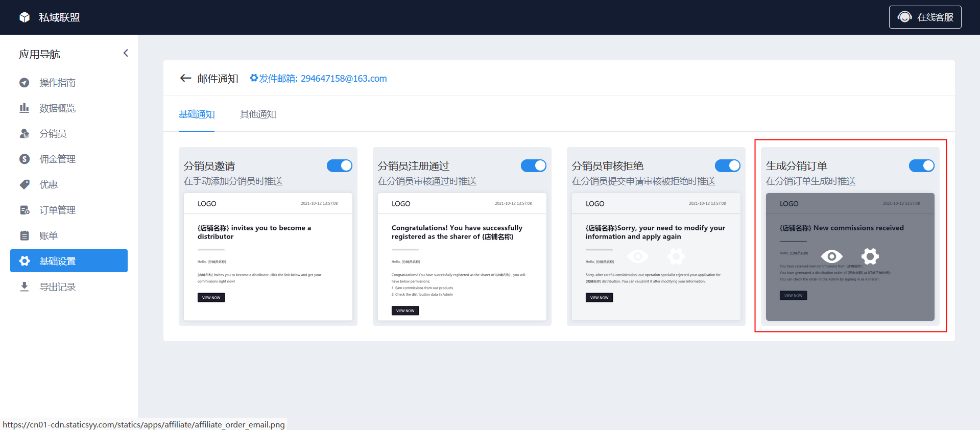
Task: Toggle 生成分销订单 notification switch
Action: pyautogui.click(x=922, y=165)
